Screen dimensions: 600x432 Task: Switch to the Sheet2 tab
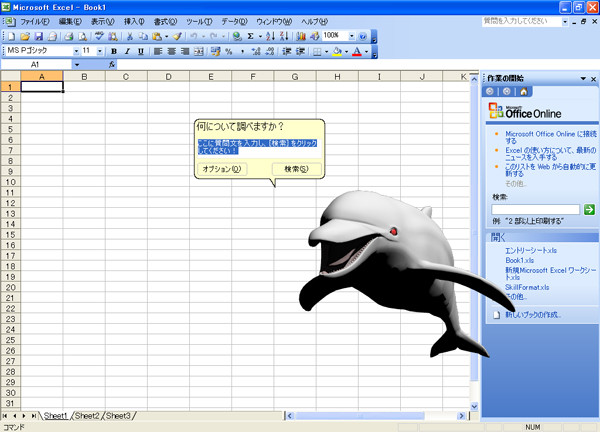(87, 416)
